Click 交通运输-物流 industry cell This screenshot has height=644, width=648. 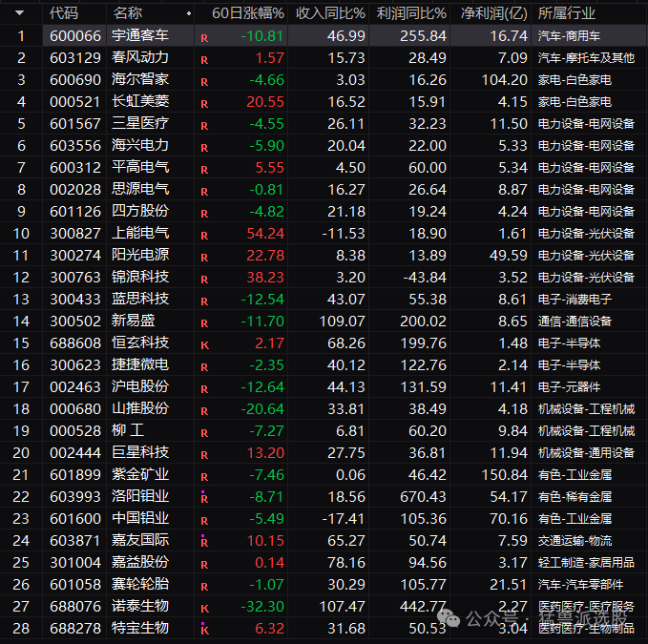click(575, 540)
